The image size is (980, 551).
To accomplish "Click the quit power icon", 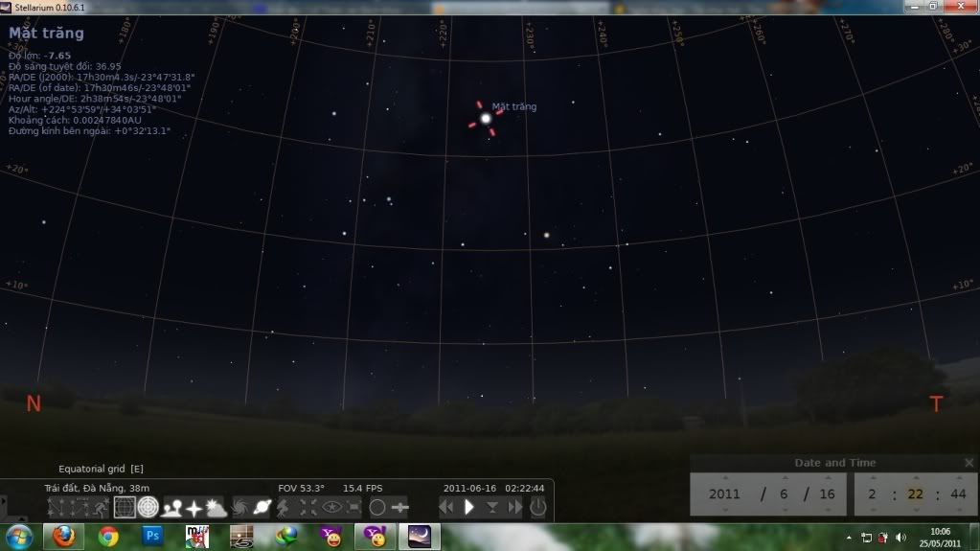I will [x=538, y=507].
